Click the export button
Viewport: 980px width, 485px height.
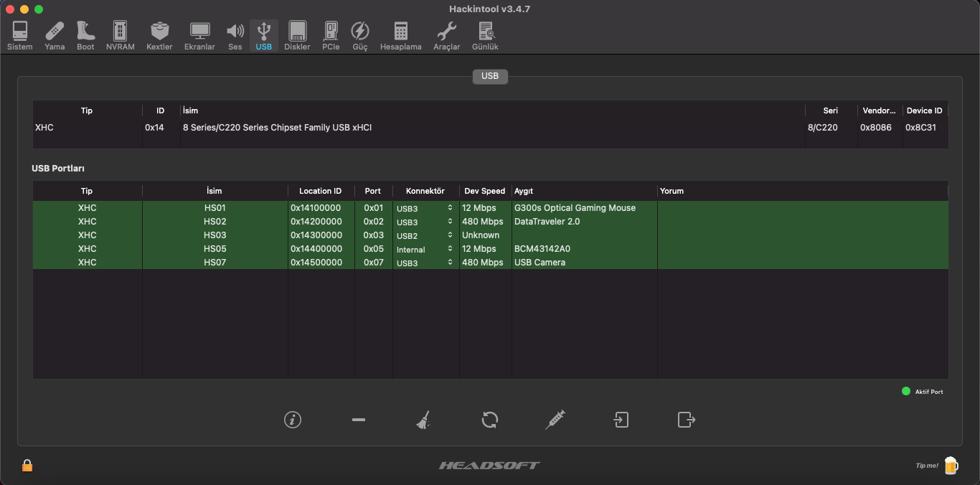pyautogui.click(x=687, y=420)
